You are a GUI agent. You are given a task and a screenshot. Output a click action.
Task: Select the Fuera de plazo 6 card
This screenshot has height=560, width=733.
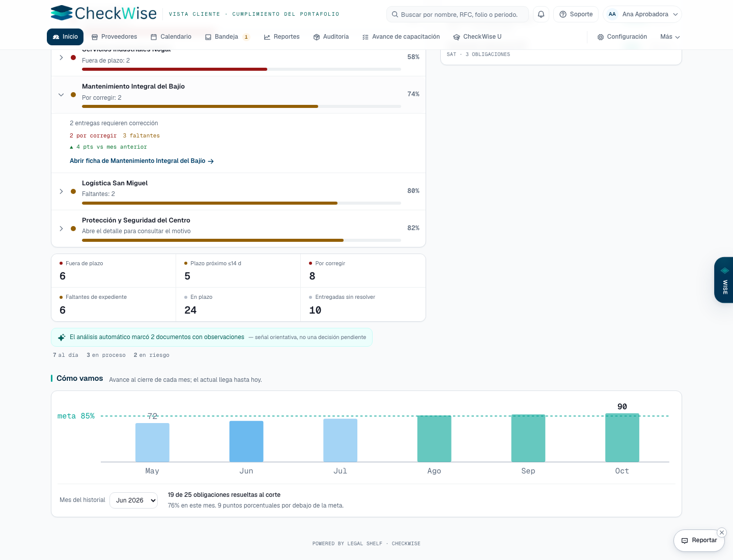(x=114, y=271)
